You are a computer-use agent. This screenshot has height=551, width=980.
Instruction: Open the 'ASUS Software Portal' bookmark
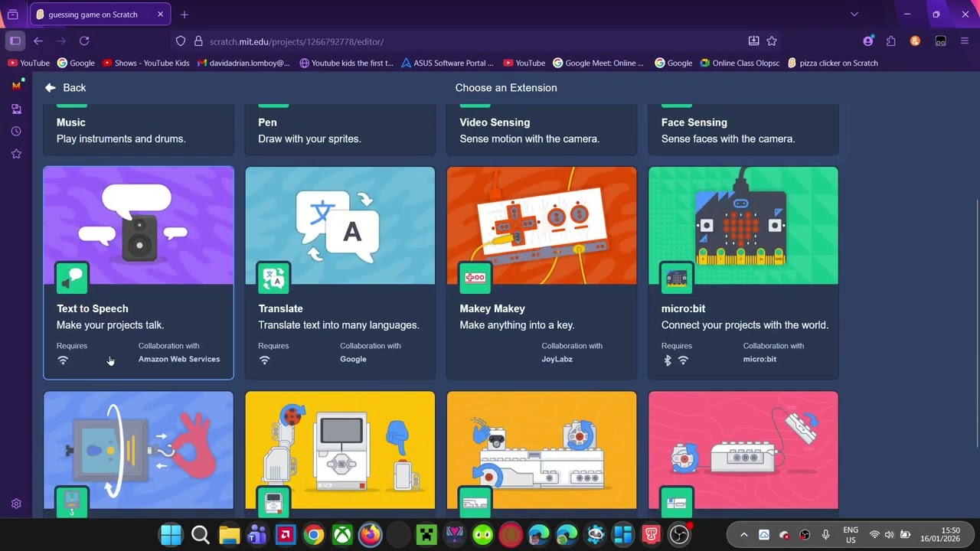tap(448, 64)
